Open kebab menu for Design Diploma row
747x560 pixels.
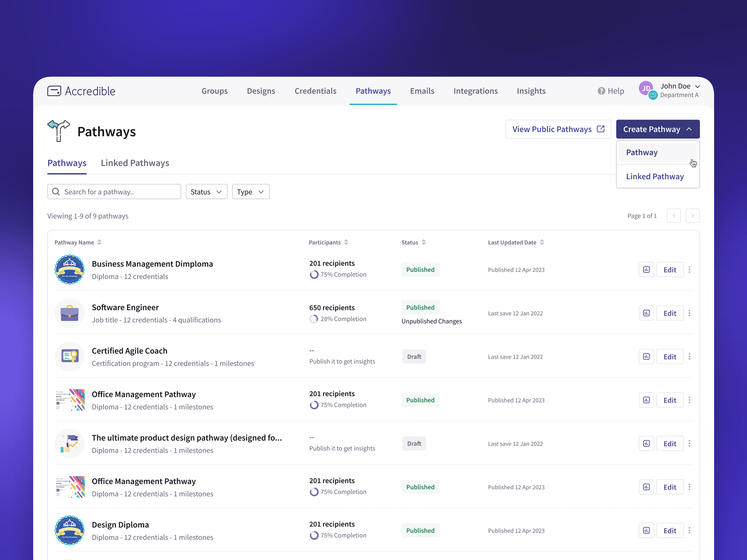689,531
